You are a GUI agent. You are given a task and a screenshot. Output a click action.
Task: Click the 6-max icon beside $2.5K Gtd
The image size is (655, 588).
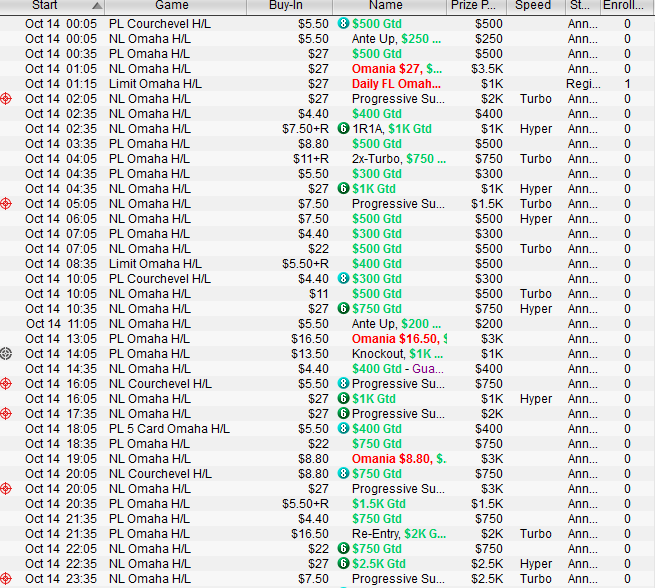343,563
